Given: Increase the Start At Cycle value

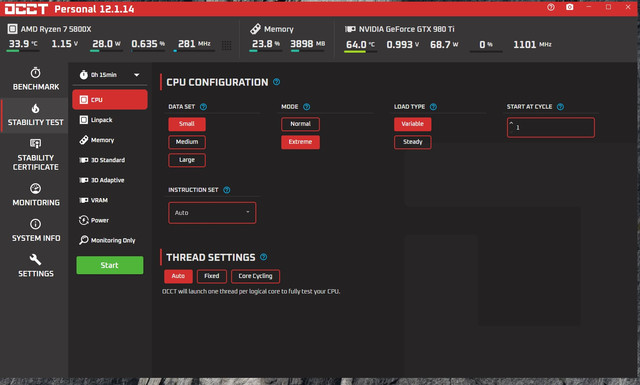Looking at the screenshot, I should coord(511,123).
